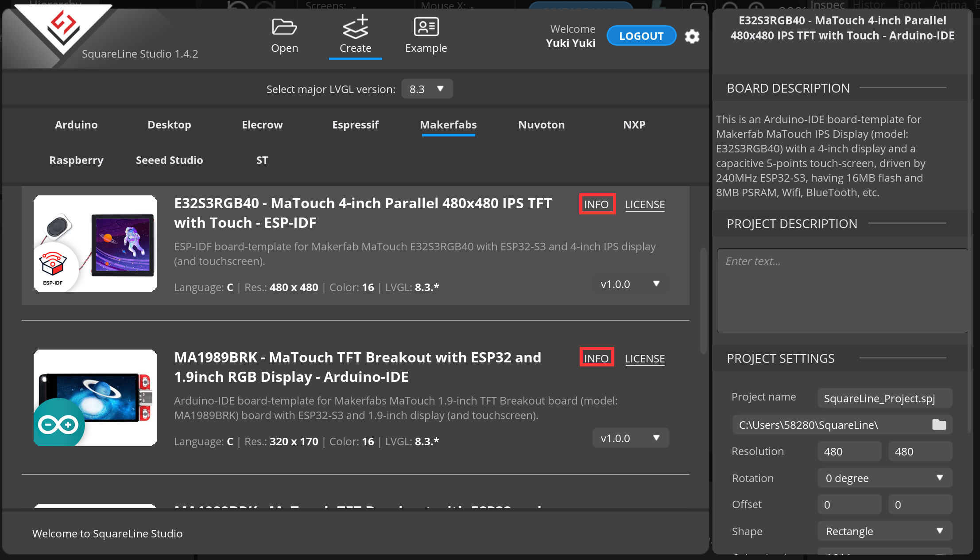The height and width of the screenshot is (560, 980).
Task: Expand the v1.0.0 dropdown for E32S3RGB40 ESP-IDF
Action: (x=631, y=284)
